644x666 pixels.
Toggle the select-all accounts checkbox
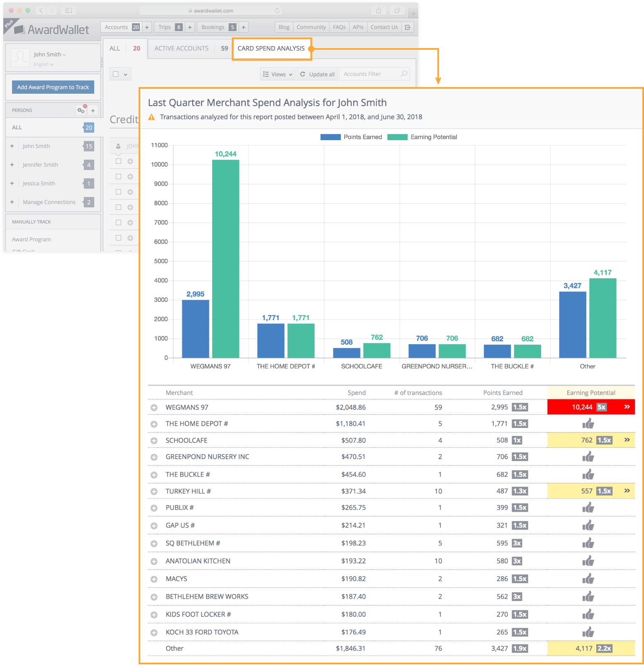116,74
